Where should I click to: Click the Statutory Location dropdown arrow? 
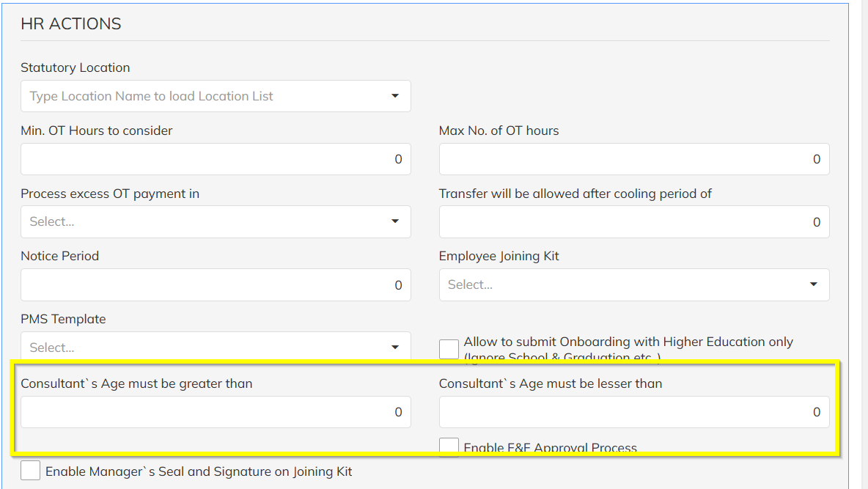point(395,96)
